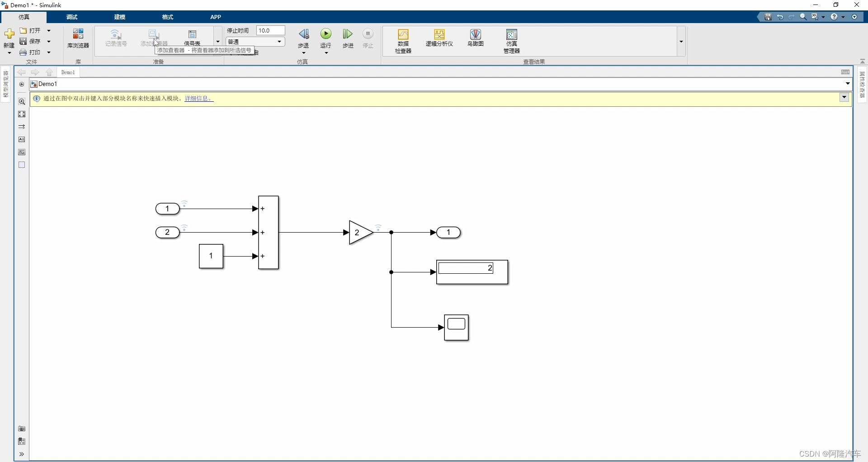This screenshot has width=868, height=462.
Task: Open the Demo1 breadcrumb dropdown arrow
Action: pos(848,84)
